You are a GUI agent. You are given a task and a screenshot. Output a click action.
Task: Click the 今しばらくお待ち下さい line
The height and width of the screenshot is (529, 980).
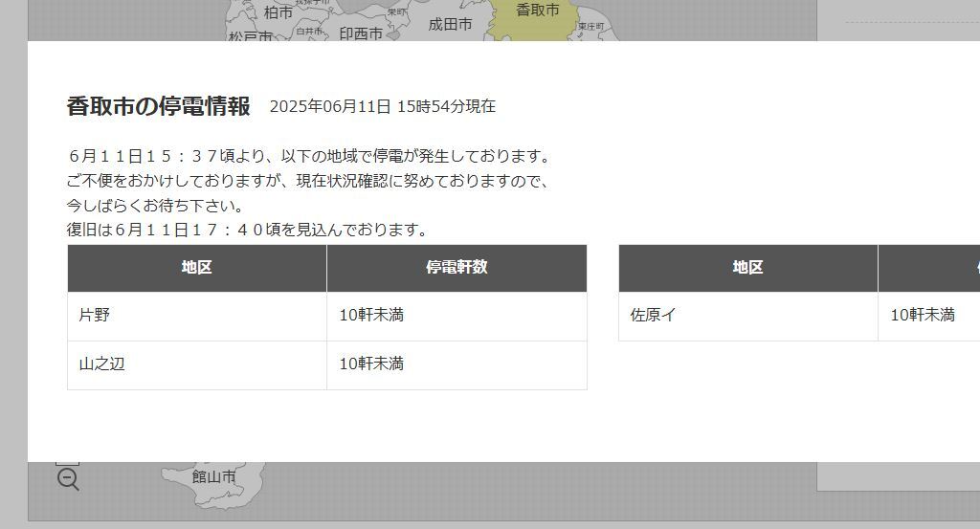pos(156,206)
